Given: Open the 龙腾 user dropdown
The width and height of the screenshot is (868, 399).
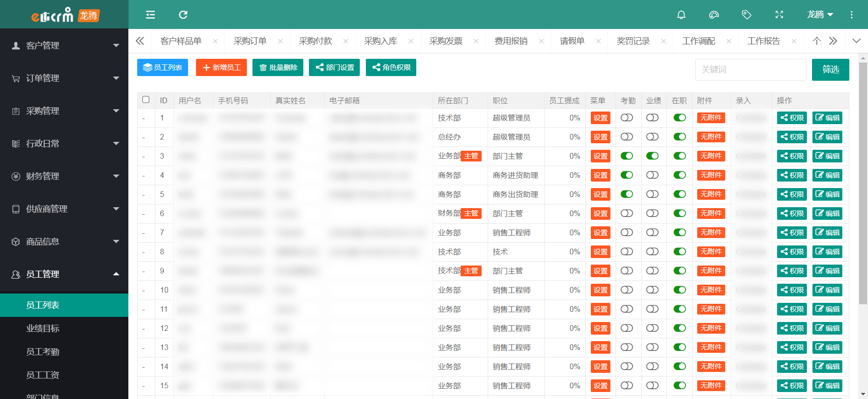Looking at the screenshot, I should click(x=819, y=15).
